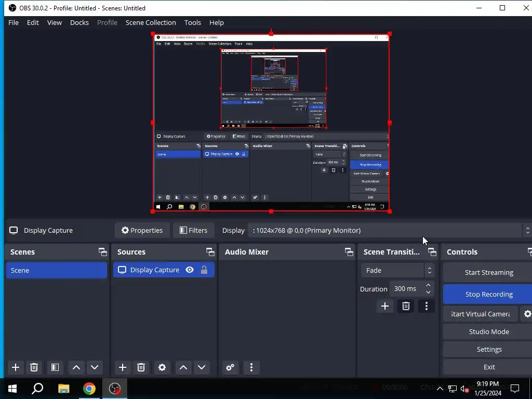The width and height of the screenshot is (532, 399).
Task: Click Stop Recording button
Action: (488, 294)
